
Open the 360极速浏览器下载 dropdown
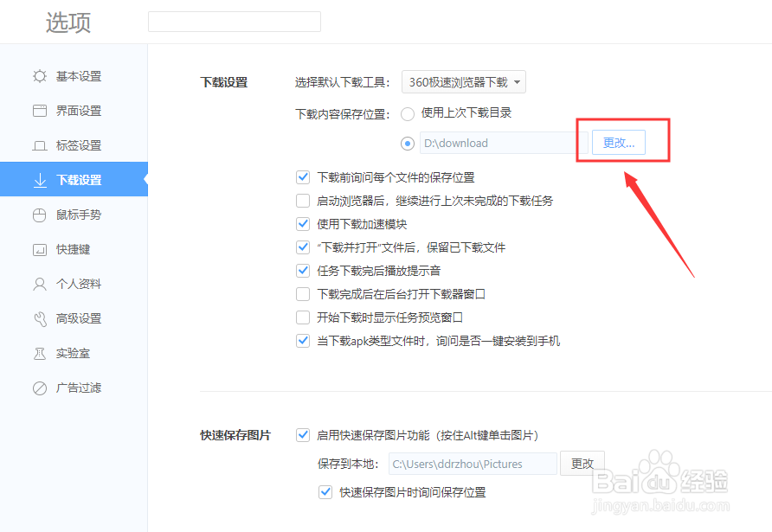461,81
